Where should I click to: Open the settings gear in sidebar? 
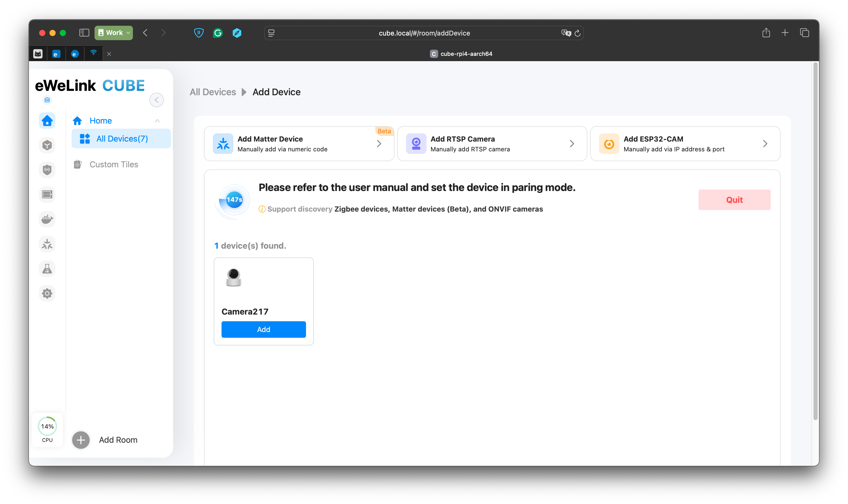click(x=47, y=293)
